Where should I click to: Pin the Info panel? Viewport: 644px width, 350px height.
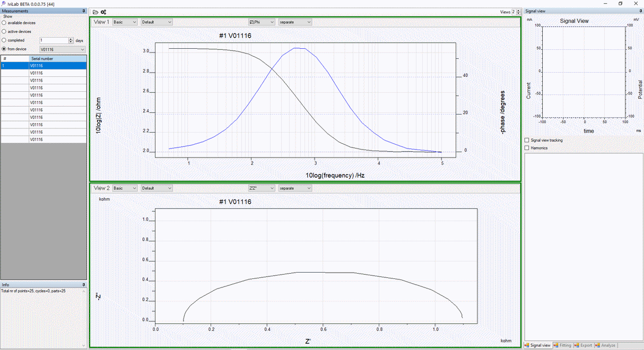click(84, 285)
